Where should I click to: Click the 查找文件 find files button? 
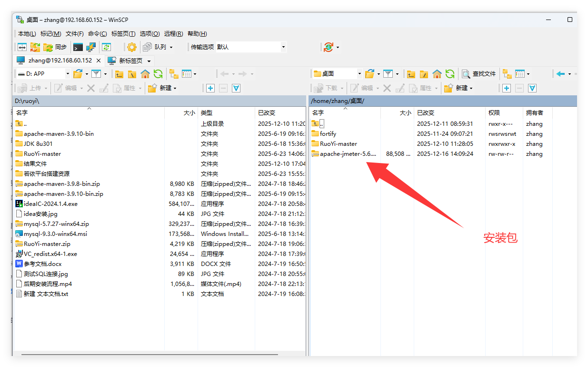pos(479,74)
